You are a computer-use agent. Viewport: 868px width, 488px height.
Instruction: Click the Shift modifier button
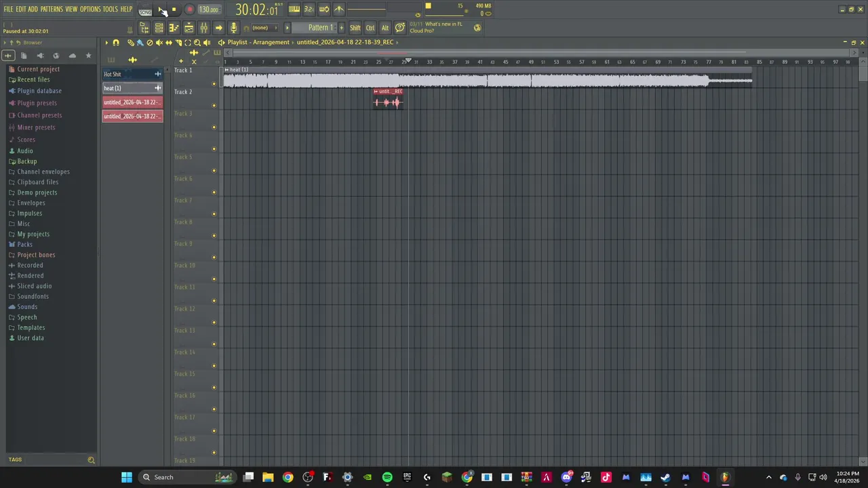point(355,28)
